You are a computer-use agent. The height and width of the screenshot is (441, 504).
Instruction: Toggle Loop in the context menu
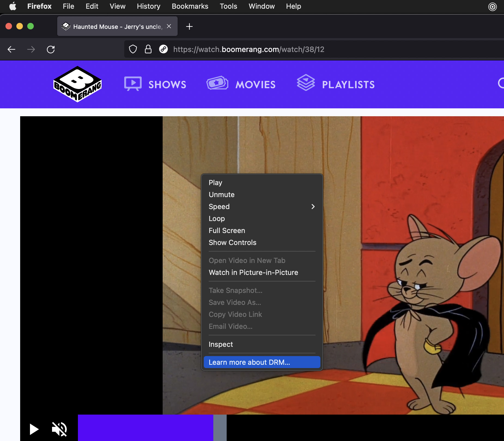point(217,219)
